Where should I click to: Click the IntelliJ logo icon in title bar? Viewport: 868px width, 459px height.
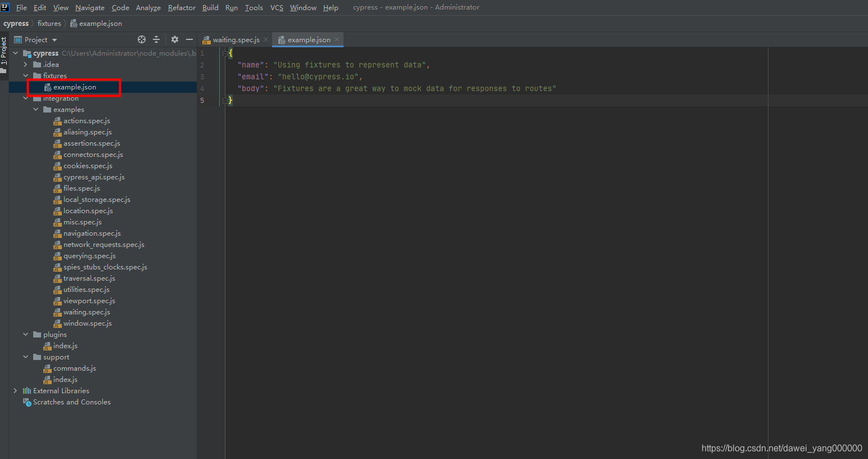tap(5, 7)
